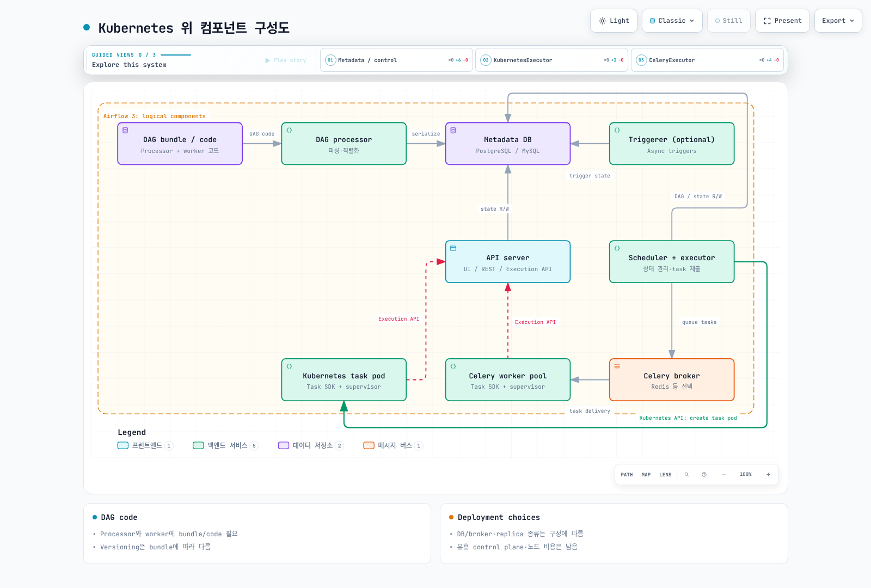Toggle the Light theme button
871x588 pixels.
click(x=614, y=21)
